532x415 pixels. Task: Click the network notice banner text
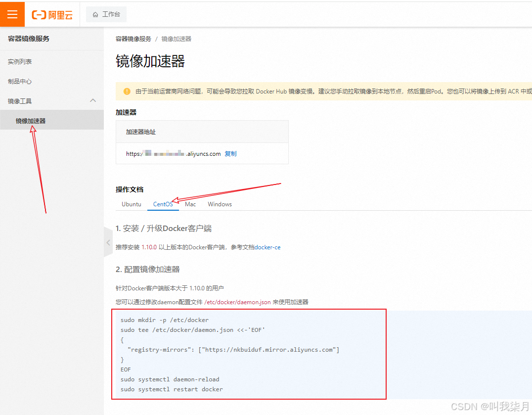(333, 92)
